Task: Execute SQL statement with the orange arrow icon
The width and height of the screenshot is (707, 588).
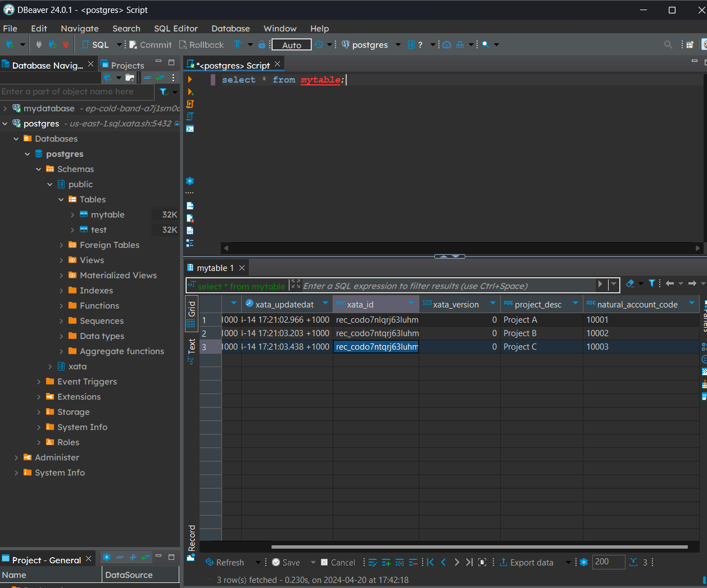Action: (190, 79)
